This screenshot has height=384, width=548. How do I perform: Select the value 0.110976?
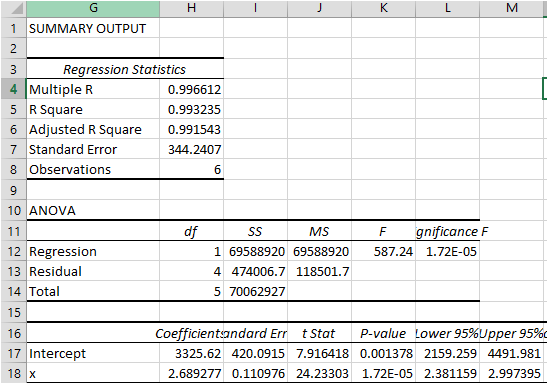(255, 373)
